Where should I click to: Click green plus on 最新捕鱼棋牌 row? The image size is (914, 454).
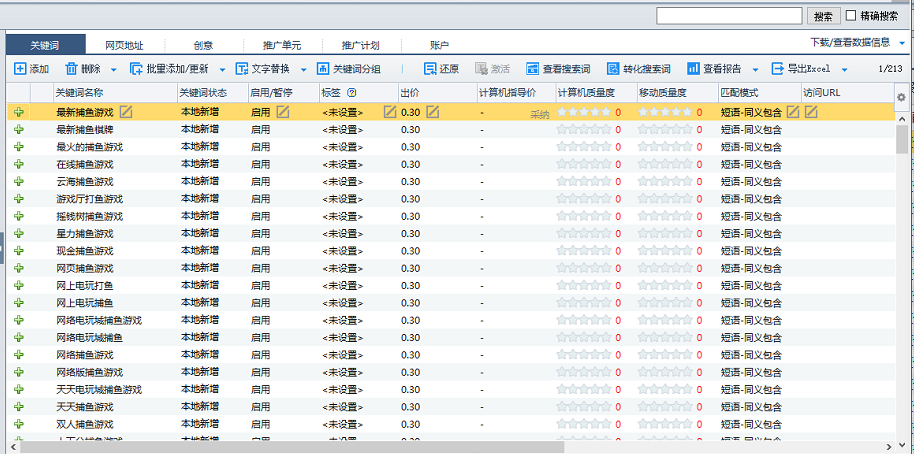[18, 129]
